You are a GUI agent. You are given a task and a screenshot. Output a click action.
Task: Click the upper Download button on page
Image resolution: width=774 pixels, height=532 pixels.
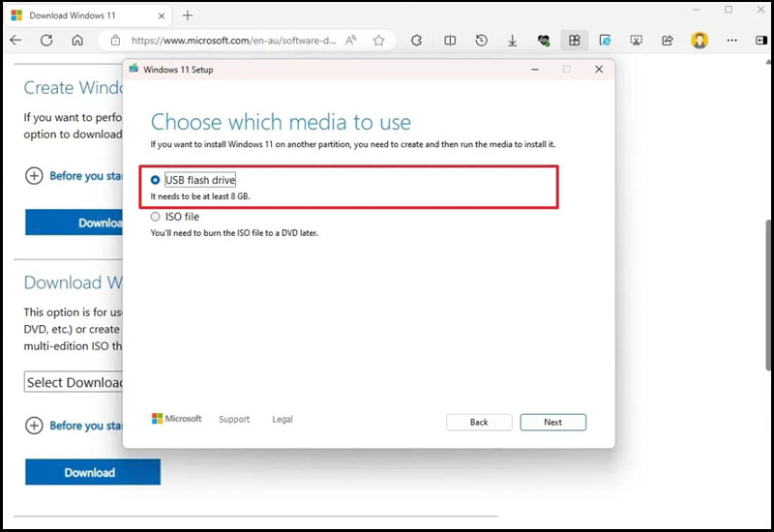tap(74, 222)
